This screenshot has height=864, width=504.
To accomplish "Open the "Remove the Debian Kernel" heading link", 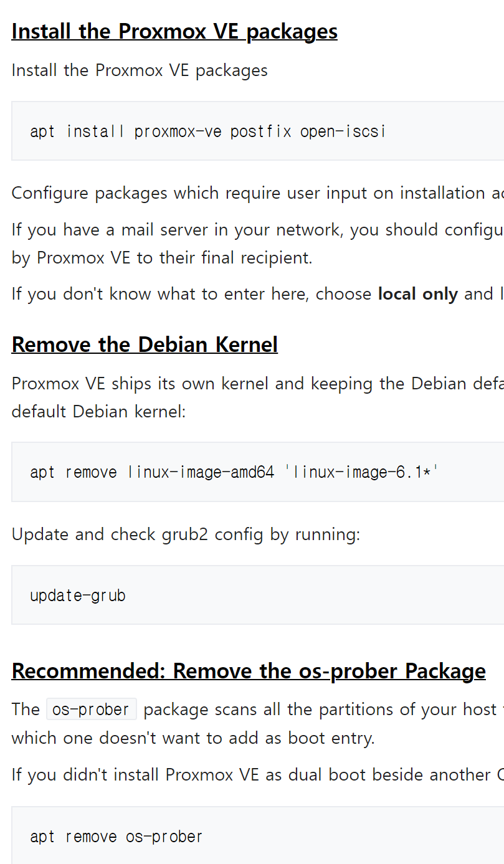I will point(145,344).
